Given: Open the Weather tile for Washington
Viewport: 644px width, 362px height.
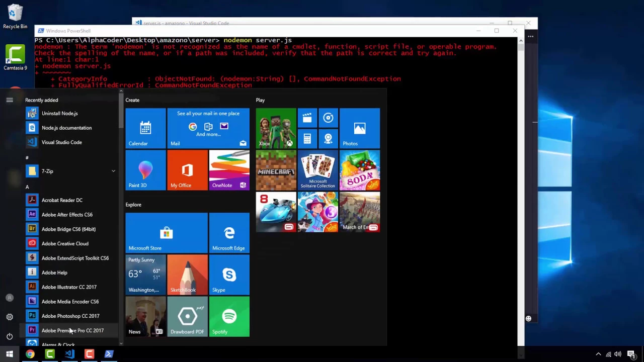Looking at the screenshot, I should click(145, 275).
